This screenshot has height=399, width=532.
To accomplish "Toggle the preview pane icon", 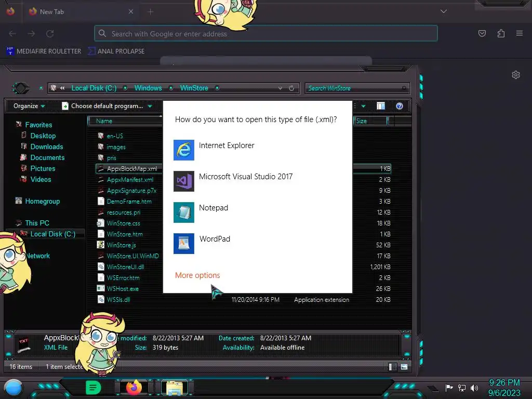I will point(381,106).
